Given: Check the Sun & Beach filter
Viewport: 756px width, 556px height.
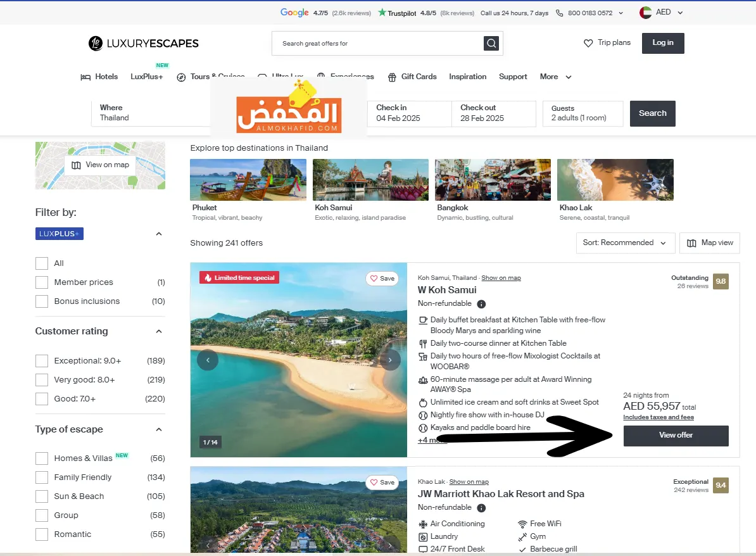Looking at the screenshot, I should 42,496.
